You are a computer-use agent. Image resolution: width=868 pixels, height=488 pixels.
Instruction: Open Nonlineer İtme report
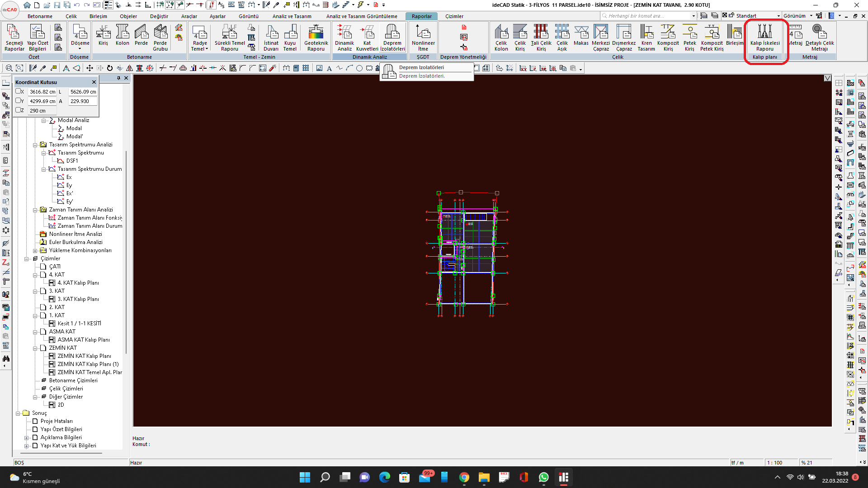(423, 38)
